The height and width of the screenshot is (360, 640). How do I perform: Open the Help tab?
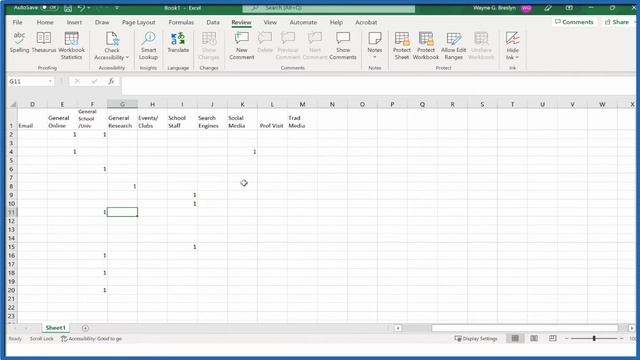point(336,22)
